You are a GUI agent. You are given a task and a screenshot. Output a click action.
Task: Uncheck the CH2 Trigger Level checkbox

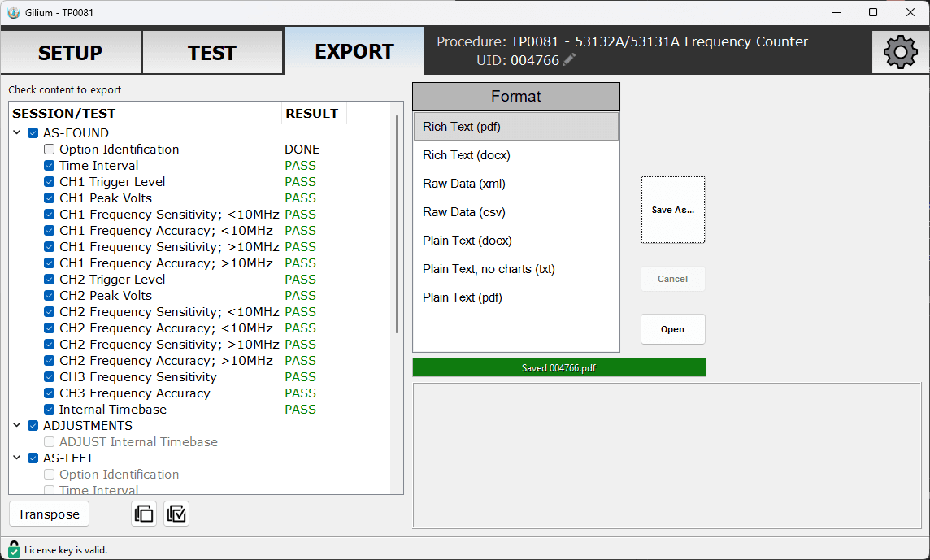point(50,280)
